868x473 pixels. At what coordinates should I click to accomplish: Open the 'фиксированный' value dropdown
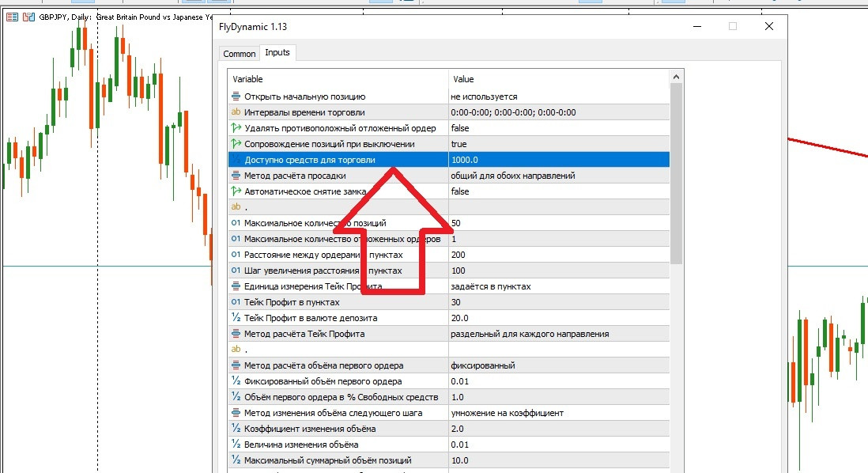[559, 365]
